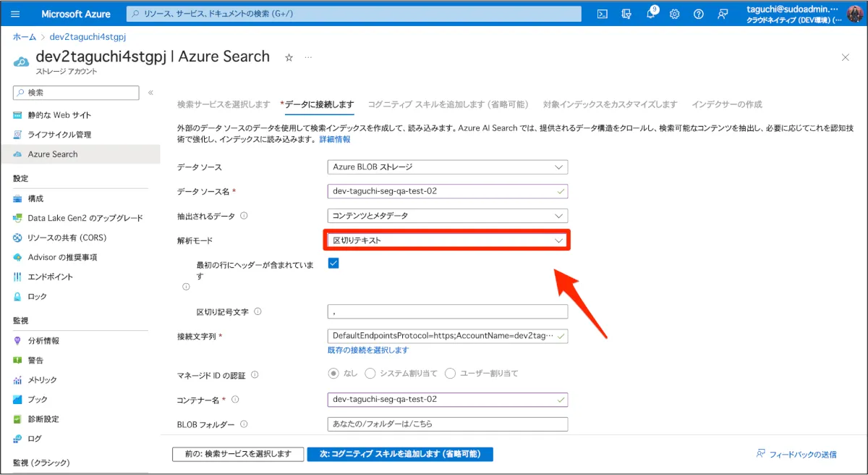The height and width of the screenshot is (475, 868).
Task: Switch to データに接続します tab
Action: point(318,104)
